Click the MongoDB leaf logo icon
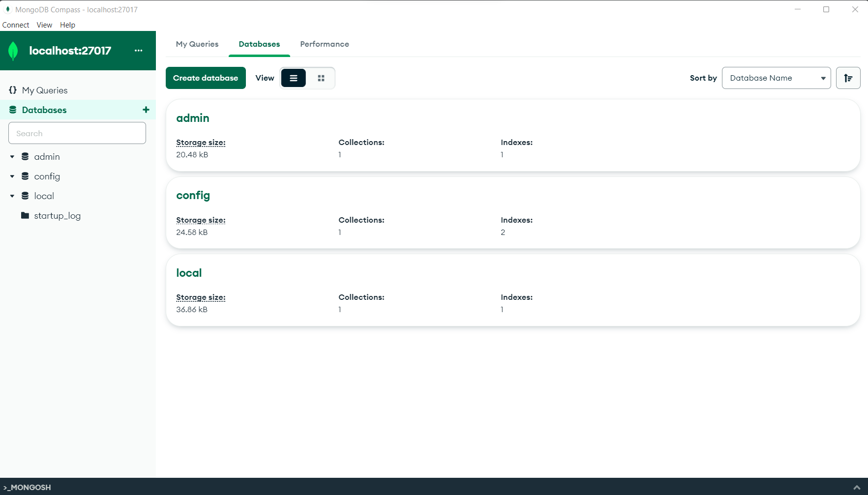 tap(13, 51)
